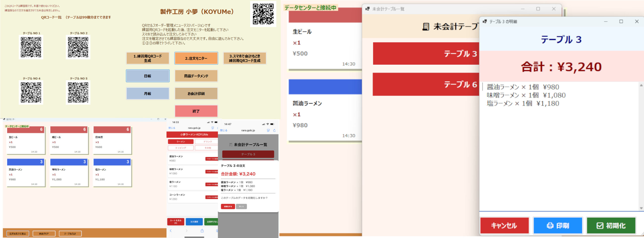This screenshot has width=644, height=238.
Task: Open the 日報 daily report menu button
Action: click(x=148, y=76)
